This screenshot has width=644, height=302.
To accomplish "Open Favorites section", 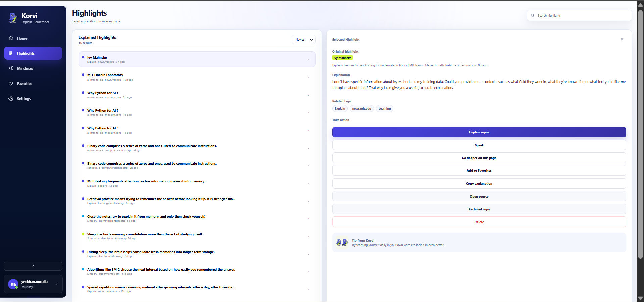I will point(33,84).
